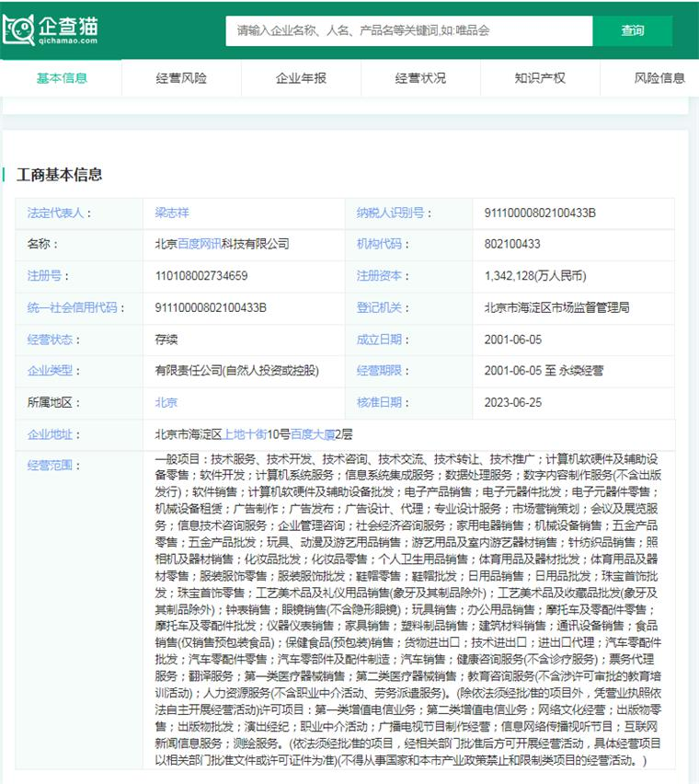Open the 经营风险 tab

[x=181, y=78]
